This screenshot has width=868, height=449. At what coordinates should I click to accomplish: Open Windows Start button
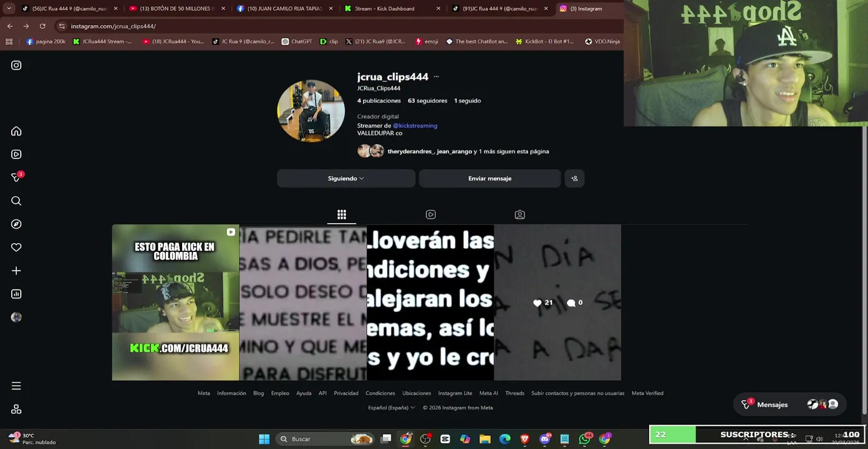[x=264, y=439]
